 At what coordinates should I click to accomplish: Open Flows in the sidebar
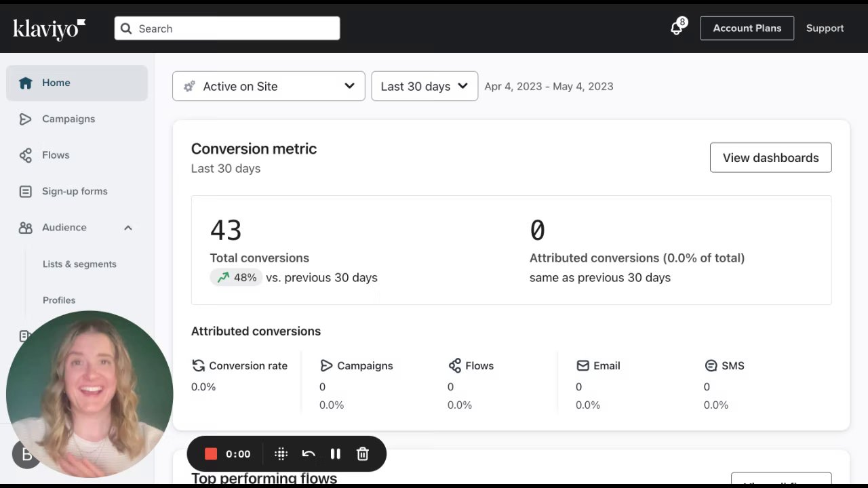coord(56,155)
